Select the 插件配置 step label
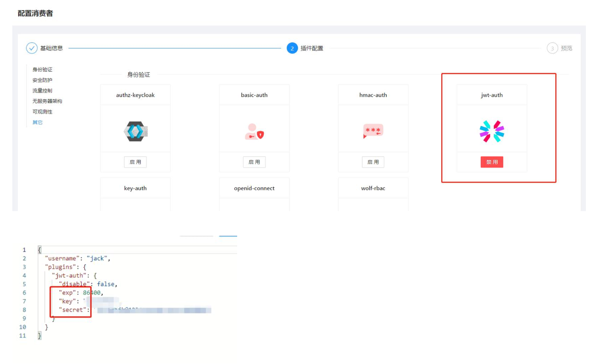This screenshot has height=364, width=593. tap(312, 48)
